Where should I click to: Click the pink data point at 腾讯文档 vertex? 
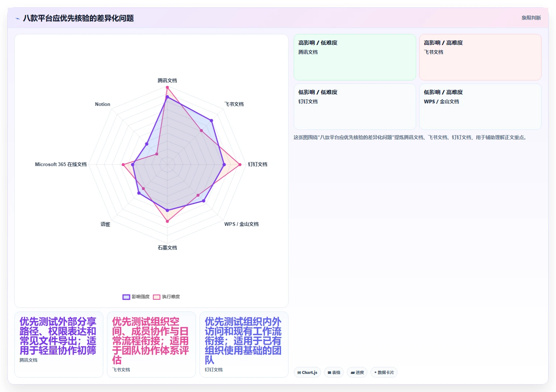167,87
